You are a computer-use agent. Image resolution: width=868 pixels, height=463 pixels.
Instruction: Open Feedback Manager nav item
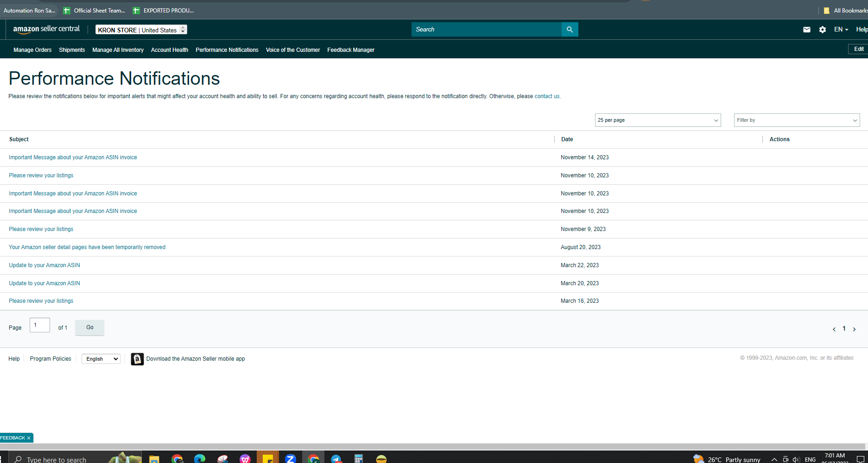[351, 50]
